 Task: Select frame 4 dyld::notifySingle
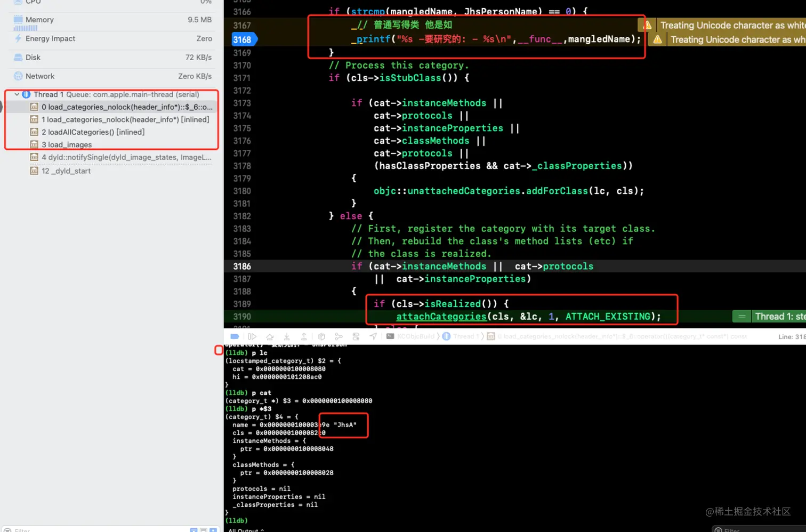122,157
